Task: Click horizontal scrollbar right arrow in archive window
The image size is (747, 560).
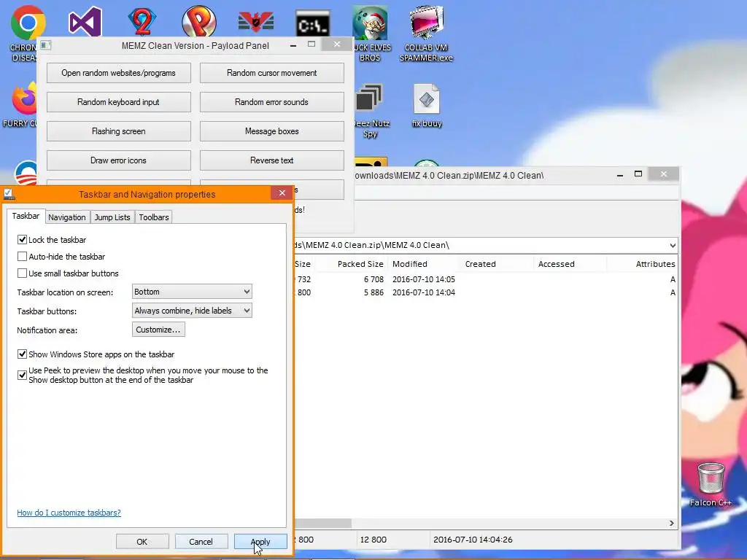Action: pos(672,524)
